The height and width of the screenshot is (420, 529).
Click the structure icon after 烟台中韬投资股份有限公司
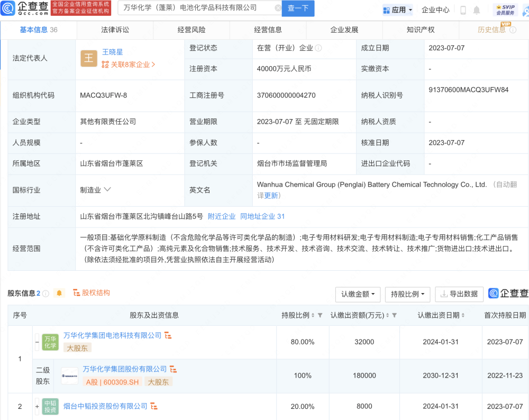154,406
